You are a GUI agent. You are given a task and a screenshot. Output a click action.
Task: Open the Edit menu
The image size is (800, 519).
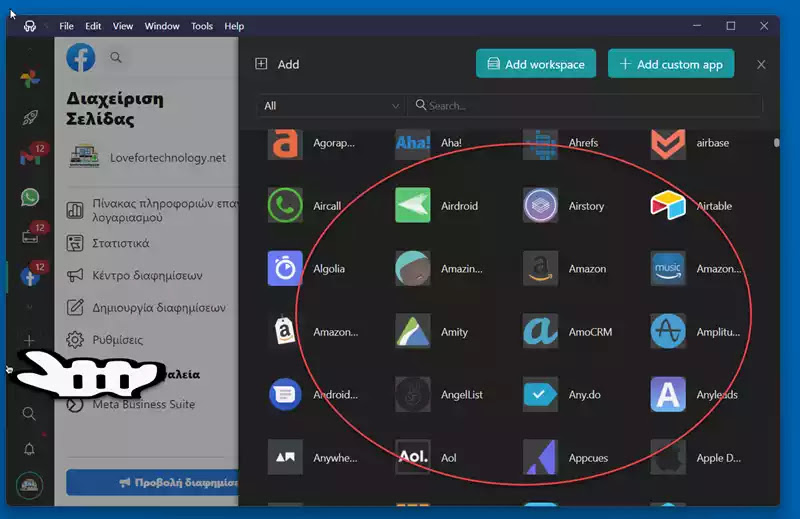tap(93, 26)
